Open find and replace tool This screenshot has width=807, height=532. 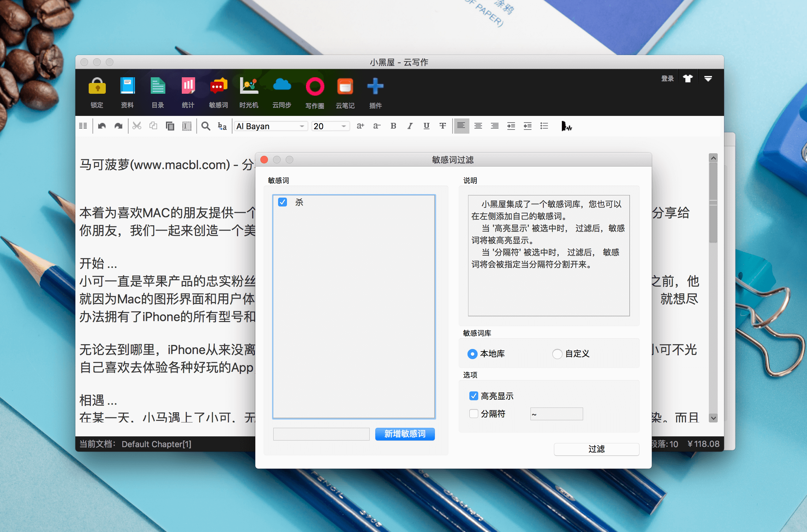pyautogui.click(x=222, y=126)
